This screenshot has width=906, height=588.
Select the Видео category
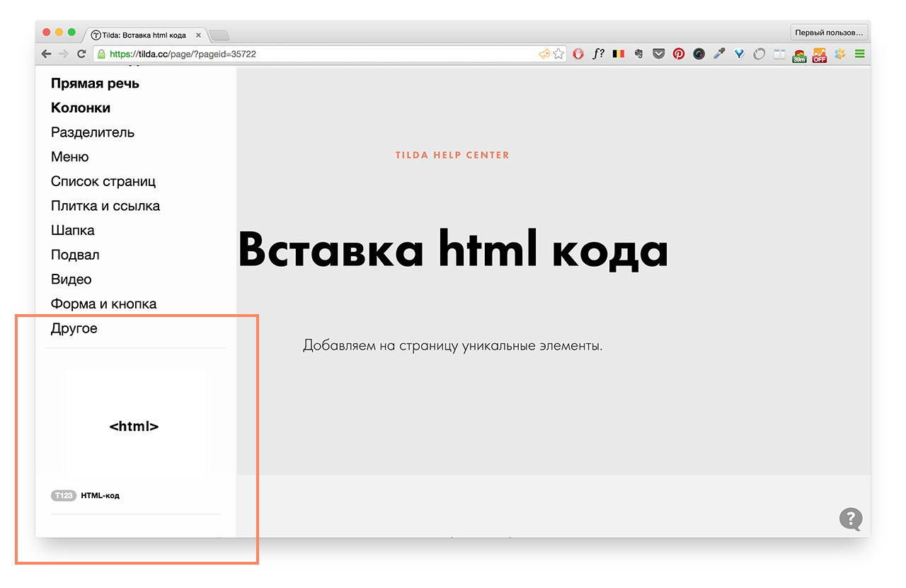71,279
